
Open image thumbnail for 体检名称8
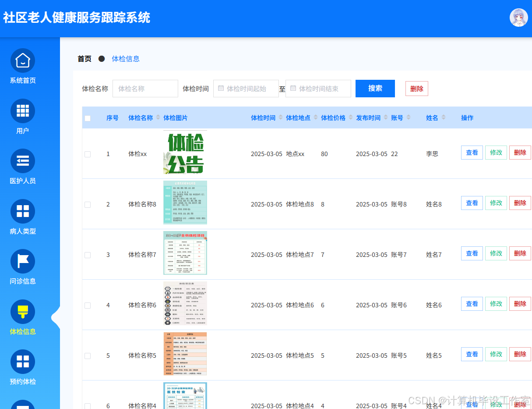(x=185, y=203)
